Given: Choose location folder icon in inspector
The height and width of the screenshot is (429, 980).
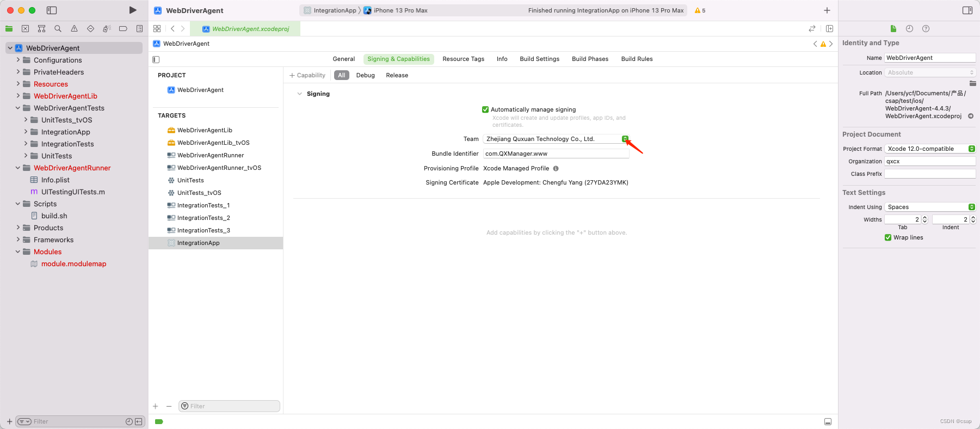Looking at the screenshot, I should (972, 83).
